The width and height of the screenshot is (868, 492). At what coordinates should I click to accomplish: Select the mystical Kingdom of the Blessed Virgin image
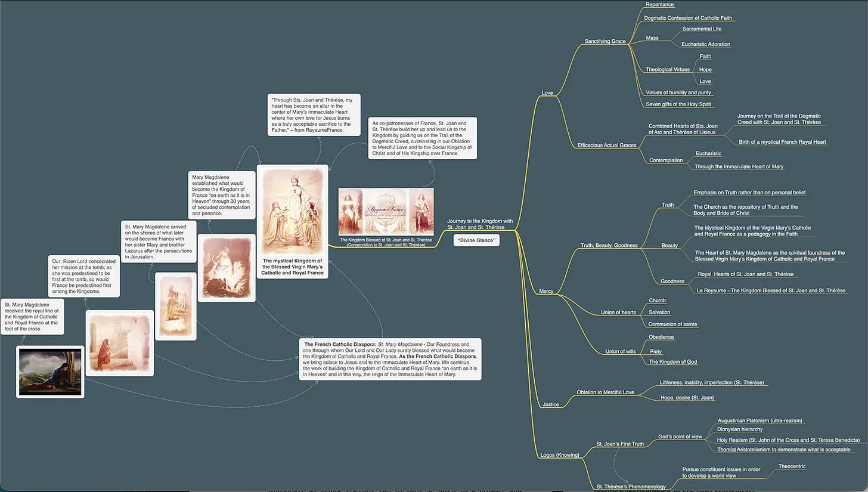click(x=293, y=221)
